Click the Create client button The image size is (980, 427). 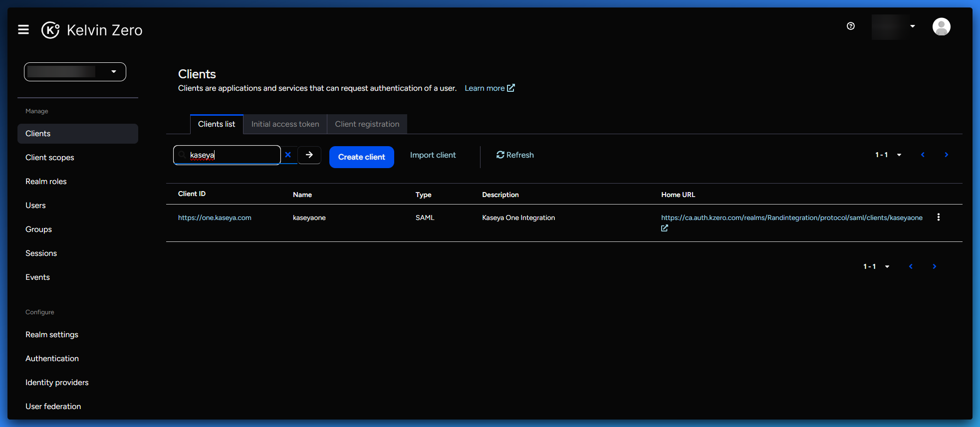(x=362, y=157)
